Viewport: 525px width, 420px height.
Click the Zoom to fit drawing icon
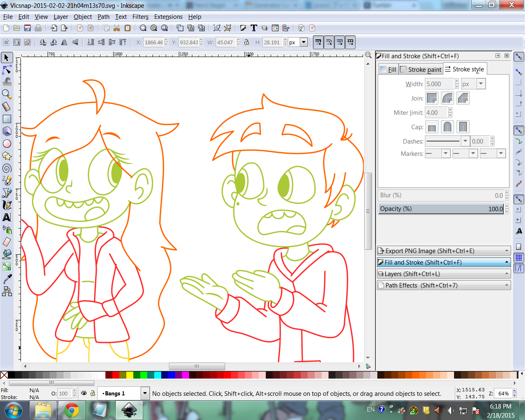(x=154, y=28)
